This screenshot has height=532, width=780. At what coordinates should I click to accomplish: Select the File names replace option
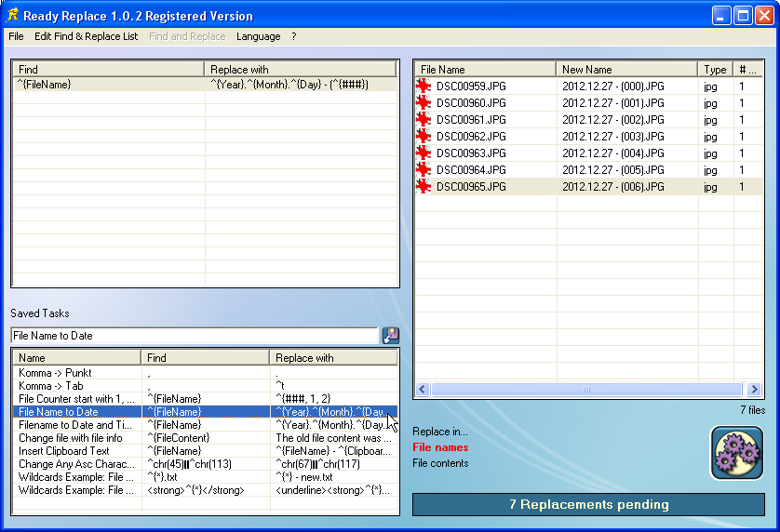click(x=440, y=447)
